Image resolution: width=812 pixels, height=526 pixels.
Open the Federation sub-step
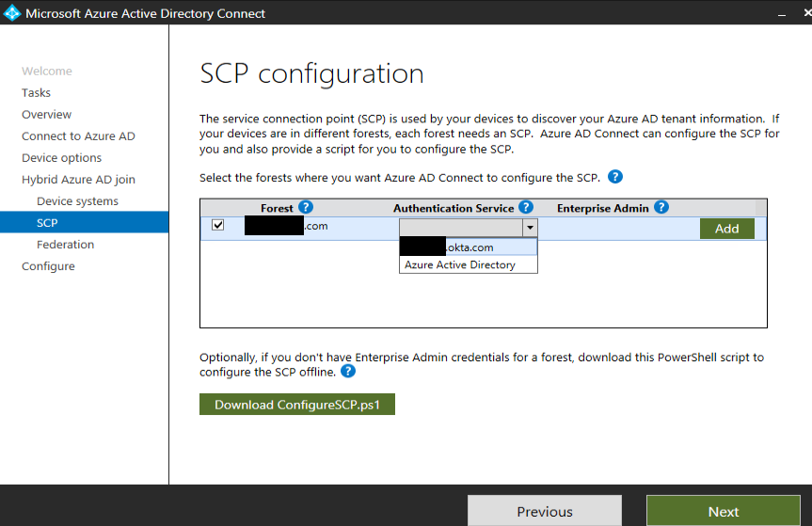tap(65, 245)
